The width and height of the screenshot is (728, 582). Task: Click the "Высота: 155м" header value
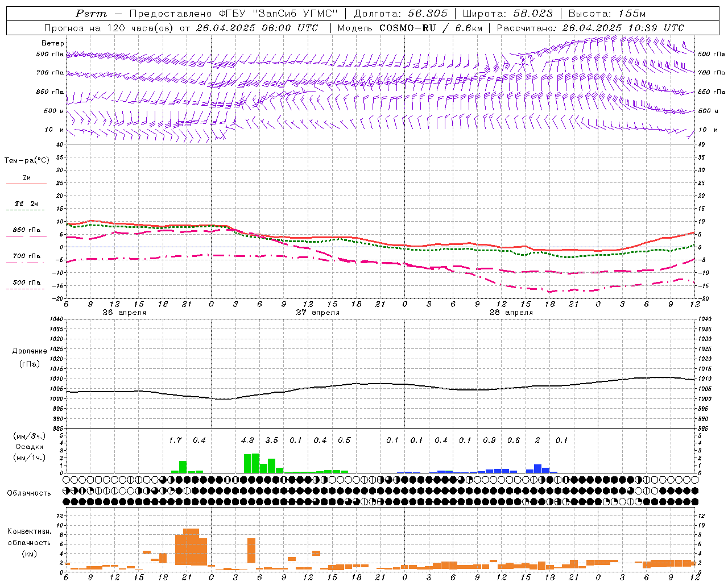tap(607, 14)
